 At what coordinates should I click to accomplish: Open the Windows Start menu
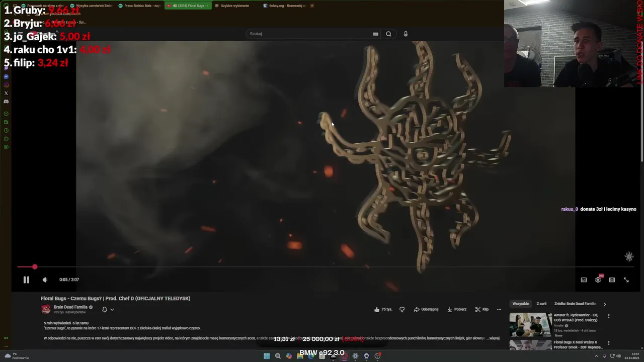[x=267, y=356]
